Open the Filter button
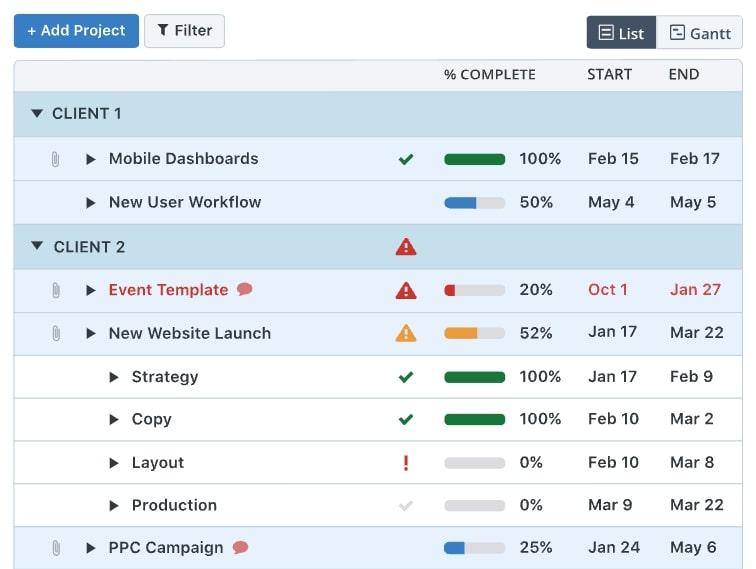Image resolution: width=756 pixels, height=569 pixels. click(184, 31)
